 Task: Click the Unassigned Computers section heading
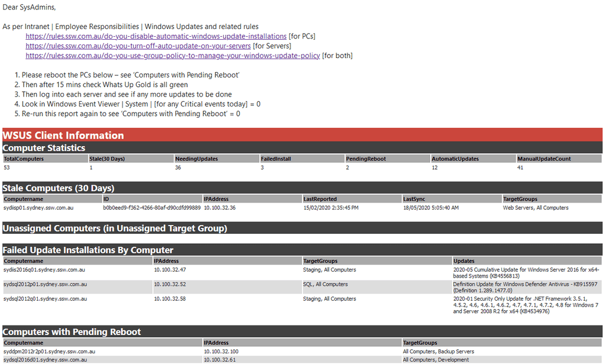(116, 228)
